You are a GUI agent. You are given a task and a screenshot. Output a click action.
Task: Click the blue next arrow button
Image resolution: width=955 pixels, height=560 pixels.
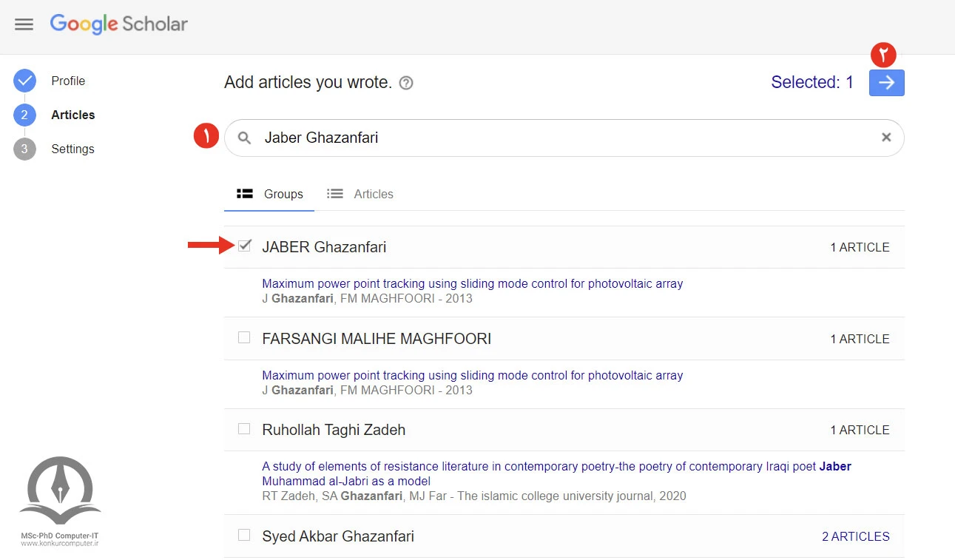(x=886, y=83)
